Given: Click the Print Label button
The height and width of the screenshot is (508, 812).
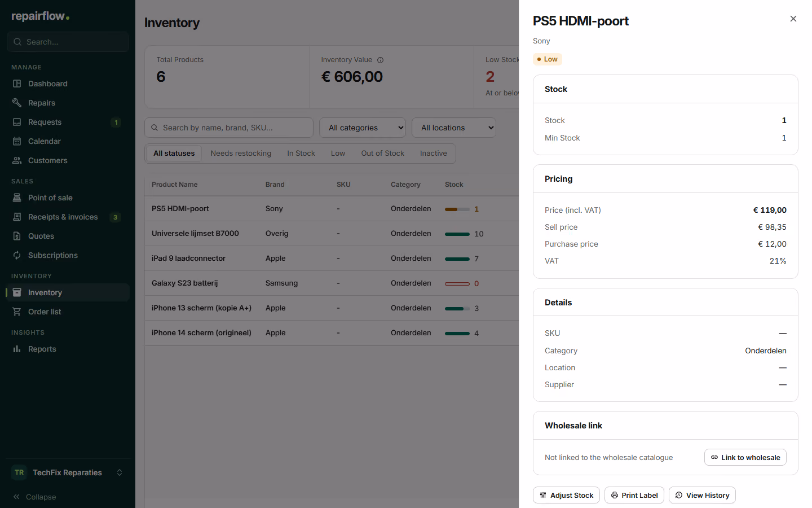Looking at the screenshot, I should coord(634,495).
